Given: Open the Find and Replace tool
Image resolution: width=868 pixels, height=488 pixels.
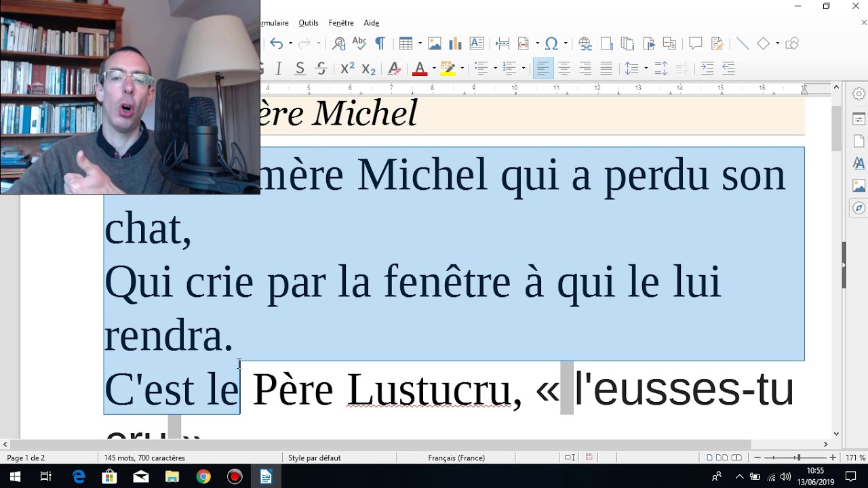Looking at the screenshot, I should pos(338,43).
